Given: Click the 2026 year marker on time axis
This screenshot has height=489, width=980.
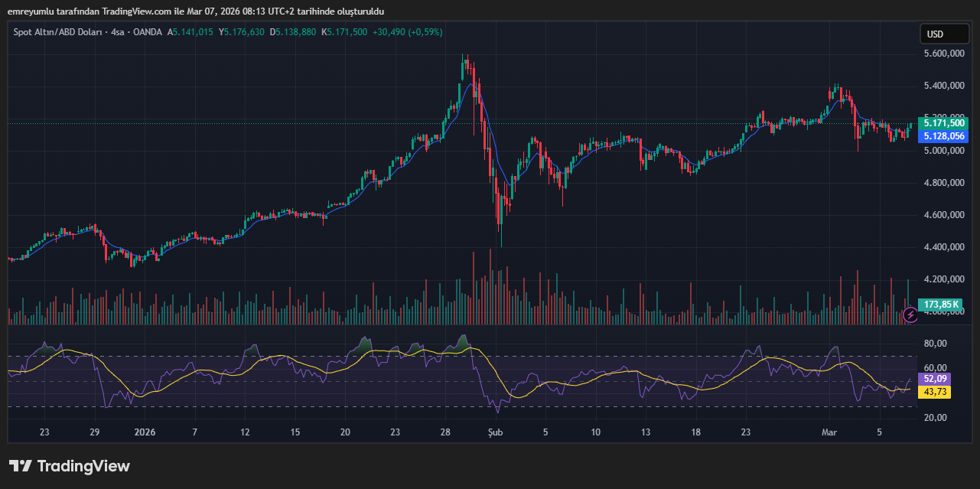Looking at the screenshot, I should [145, 432].
